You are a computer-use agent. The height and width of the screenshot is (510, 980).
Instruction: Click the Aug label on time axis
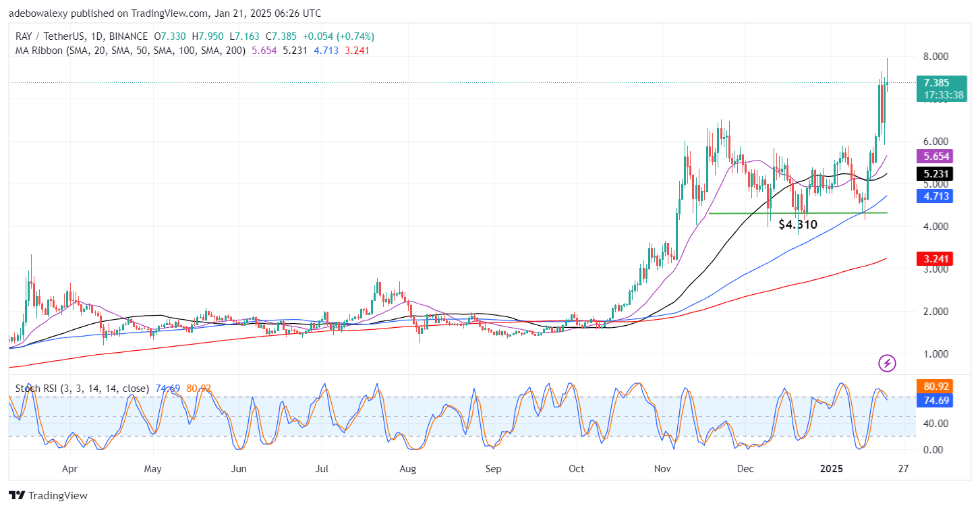407,468
